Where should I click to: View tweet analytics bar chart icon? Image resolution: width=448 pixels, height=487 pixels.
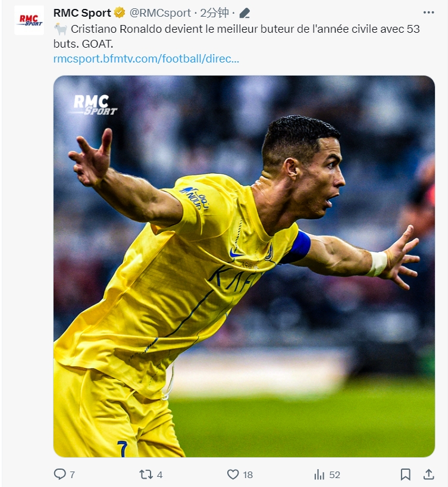point(319,474)
